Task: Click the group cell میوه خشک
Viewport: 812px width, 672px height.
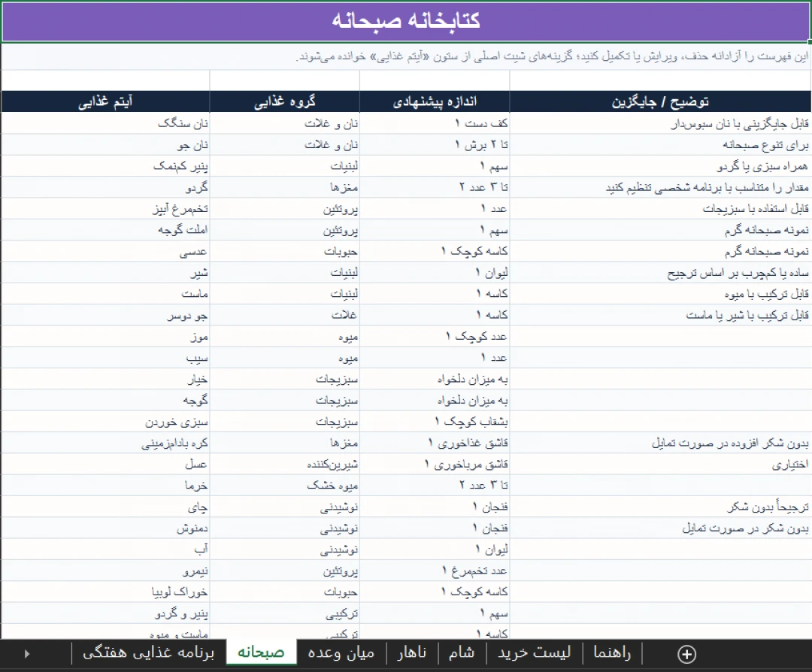Action: (x=285, y=485)
